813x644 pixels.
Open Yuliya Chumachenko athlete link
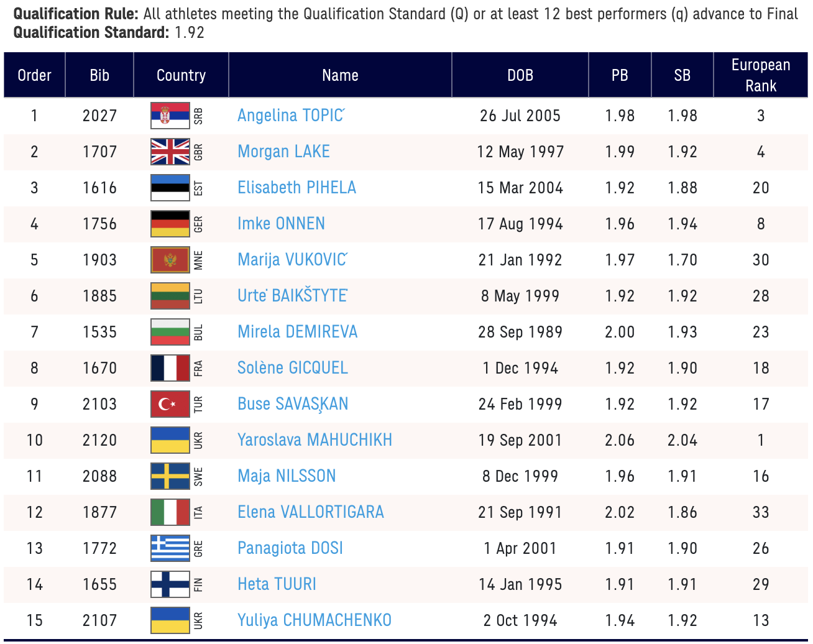coord(314,620)
